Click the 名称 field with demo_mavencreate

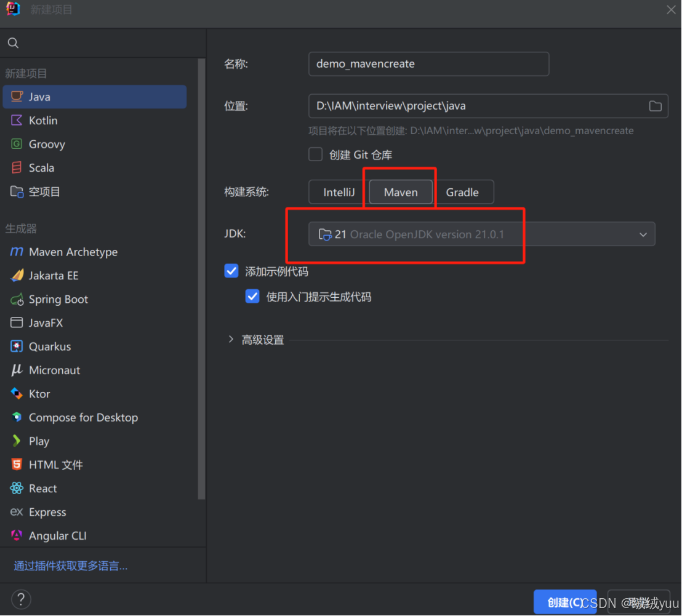(x=428, y=64)
